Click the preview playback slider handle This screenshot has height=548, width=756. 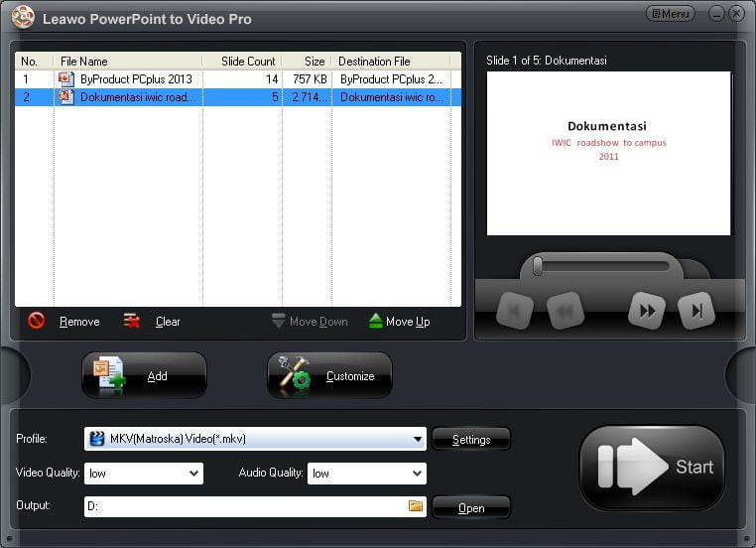pyautogui.click(x=537, y=266)
